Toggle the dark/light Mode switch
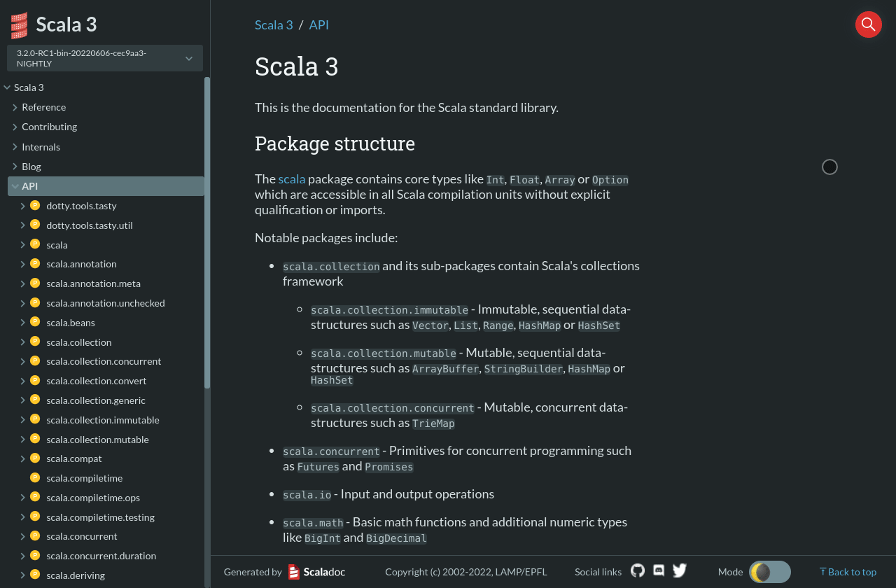Image resolution: width=896 pixels, height=588 pixels. pyautogui.click(x=770, y=572)
